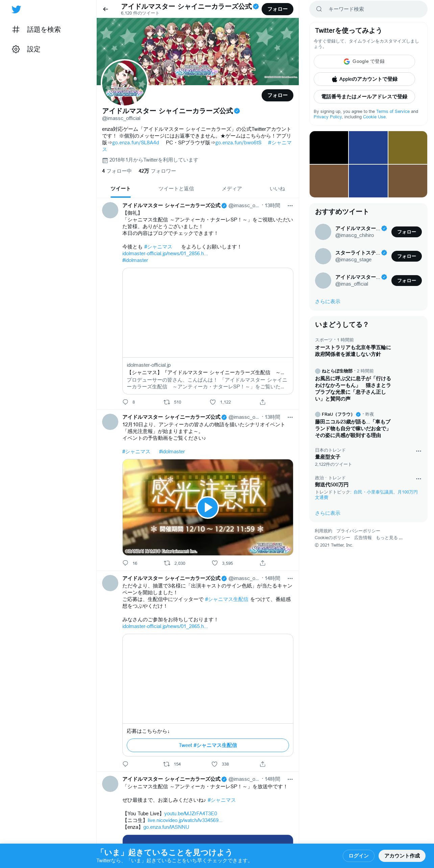Open 話題を検索 explore hashtag icon

16,29
